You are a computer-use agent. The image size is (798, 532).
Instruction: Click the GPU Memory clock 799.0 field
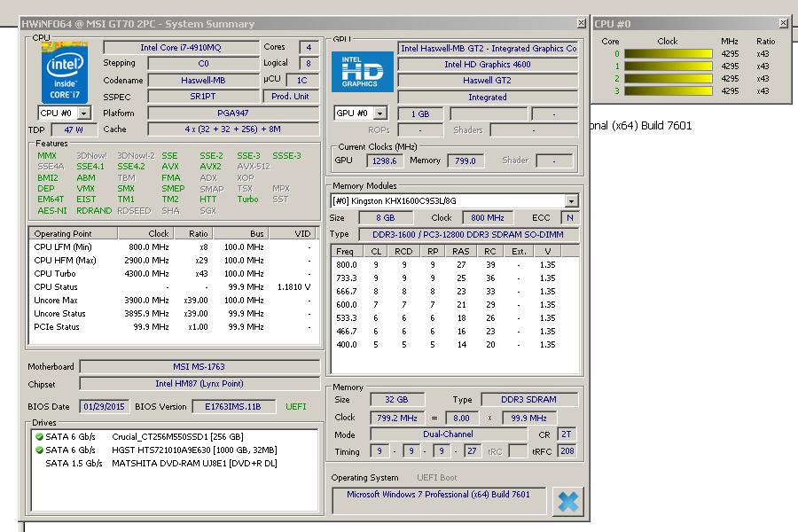click(465, 160)
